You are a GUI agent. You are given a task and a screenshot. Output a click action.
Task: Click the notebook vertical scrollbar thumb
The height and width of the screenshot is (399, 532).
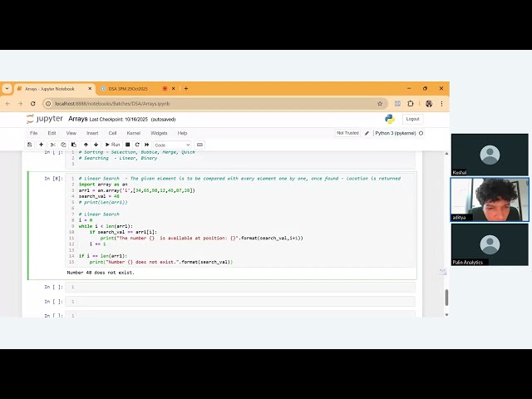tap(446, 298)
